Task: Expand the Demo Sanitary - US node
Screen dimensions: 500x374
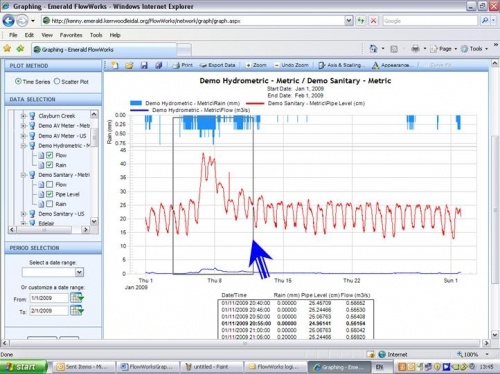Action: pyautogui.click(x=23, y=214)
